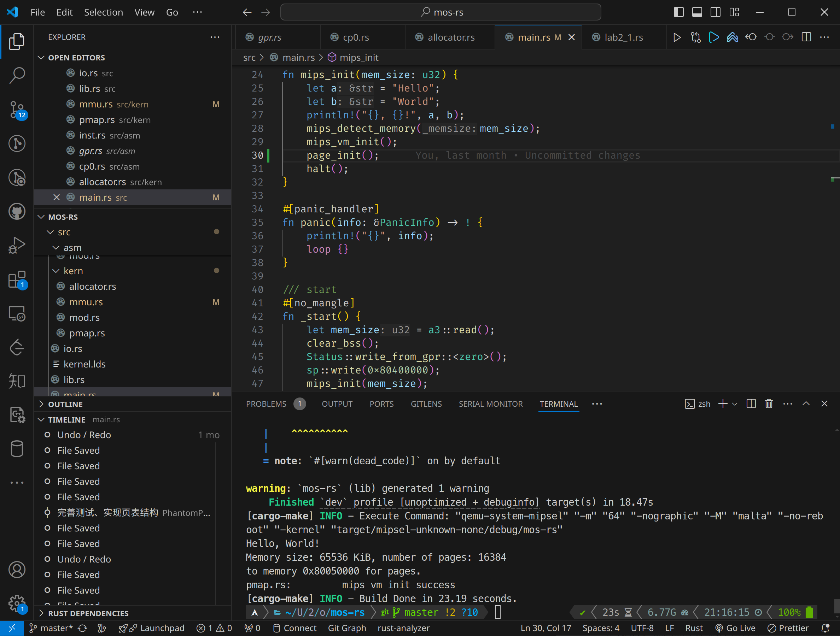Viewport: 840px width, 636px height.
Task: Toggle the secondary side bar layout button
Action: click(x=715, y=12)
